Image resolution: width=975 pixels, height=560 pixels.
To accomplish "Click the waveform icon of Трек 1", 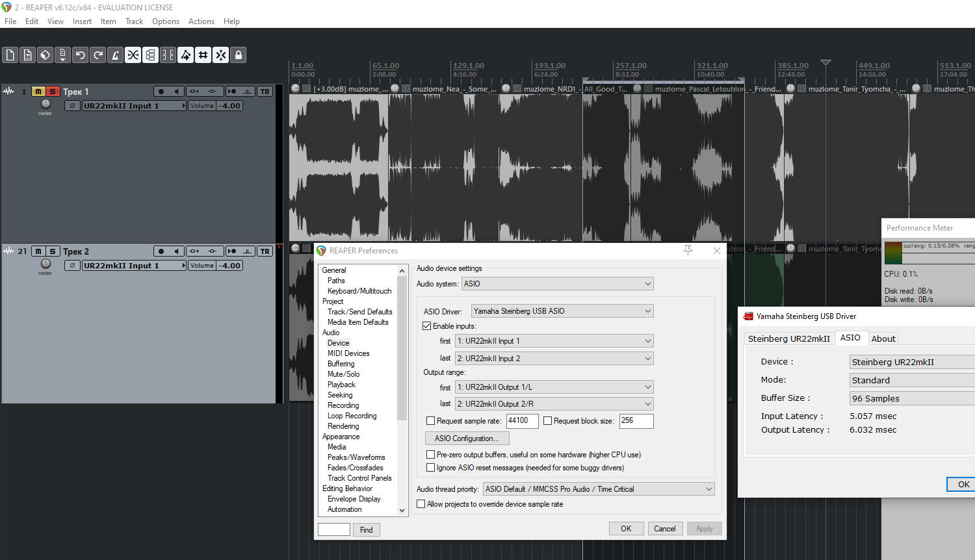I will (8, 92).
